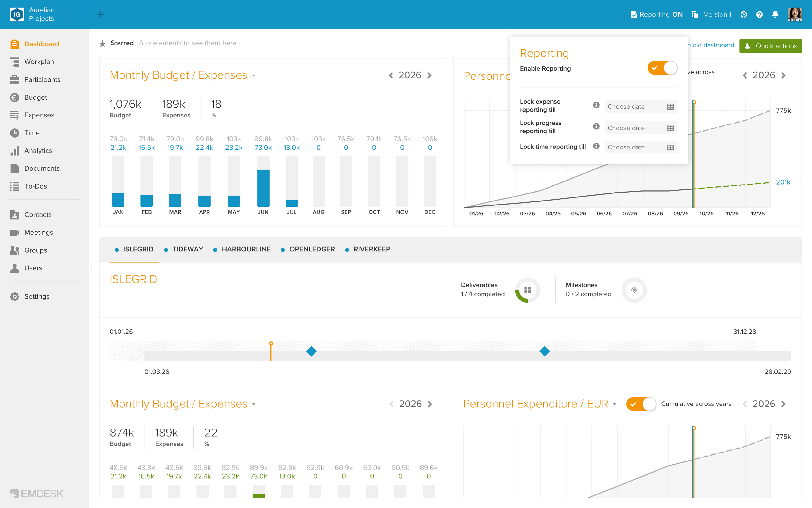Show info for Lock progress reporting
The image size is (812, 508).
click(x=596, y=126)
